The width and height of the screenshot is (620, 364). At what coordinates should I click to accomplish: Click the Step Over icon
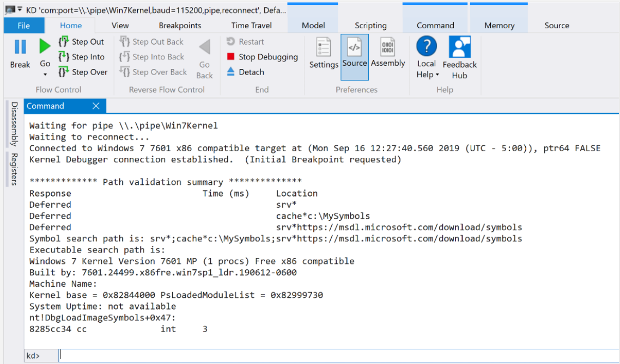coord(64,72)
